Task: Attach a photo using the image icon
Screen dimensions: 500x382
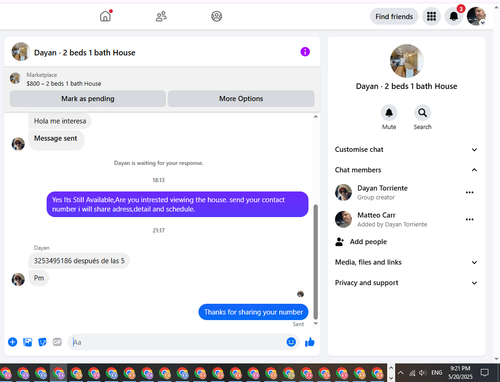Action: pos(28,342)
